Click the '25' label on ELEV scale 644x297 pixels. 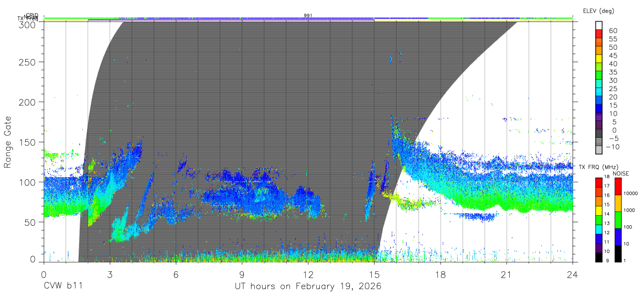613,89
